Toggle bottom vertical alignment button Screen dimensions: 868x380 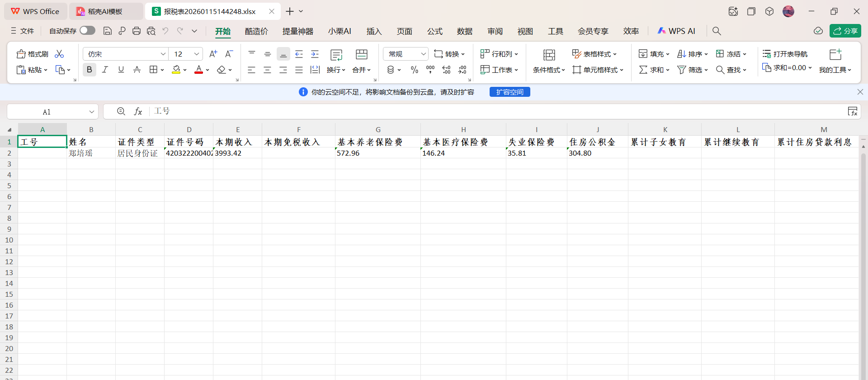(x=283, y=54)
